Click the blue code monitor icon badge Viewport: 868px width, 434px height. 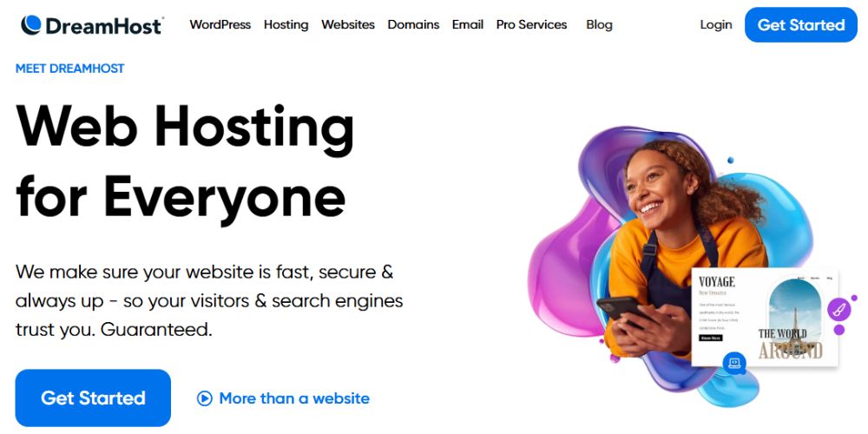tap(734, 363)
